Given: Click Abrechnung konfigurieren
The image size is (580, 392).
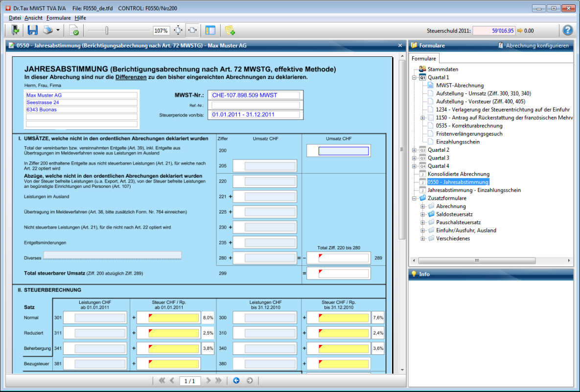Looking at the screenshot, I should [x=534, y=46].
